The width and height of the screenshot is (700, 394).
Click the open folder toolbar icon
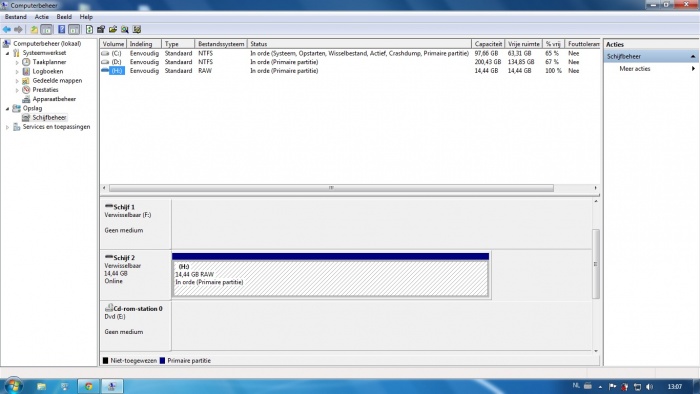[113, 29]
